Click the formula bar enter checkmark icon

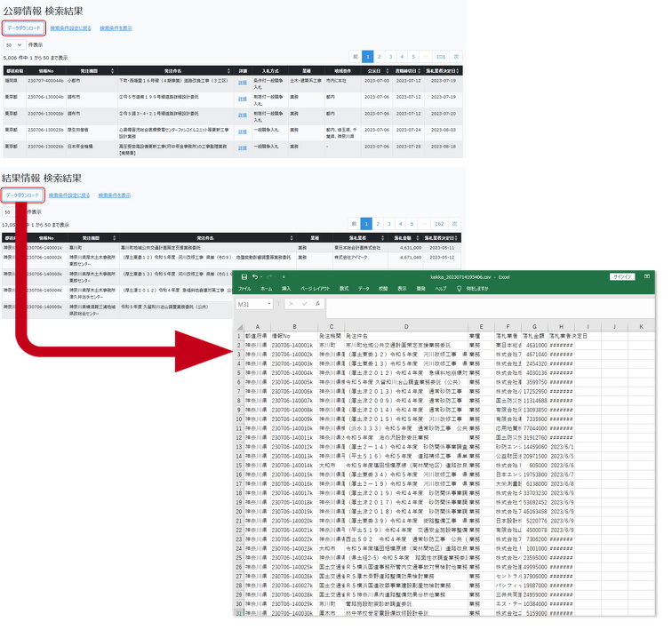(302, 304)
